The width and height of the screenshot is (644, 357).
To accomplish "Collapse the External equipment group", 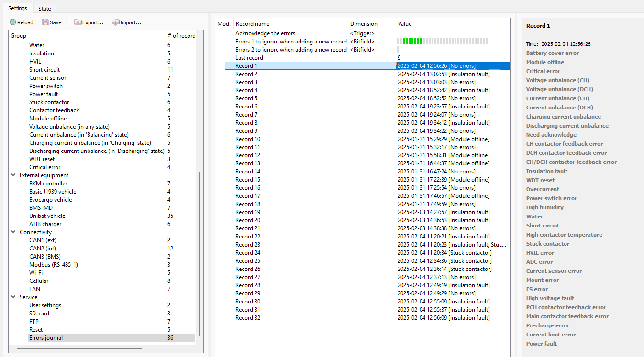I will coord(13,175).
